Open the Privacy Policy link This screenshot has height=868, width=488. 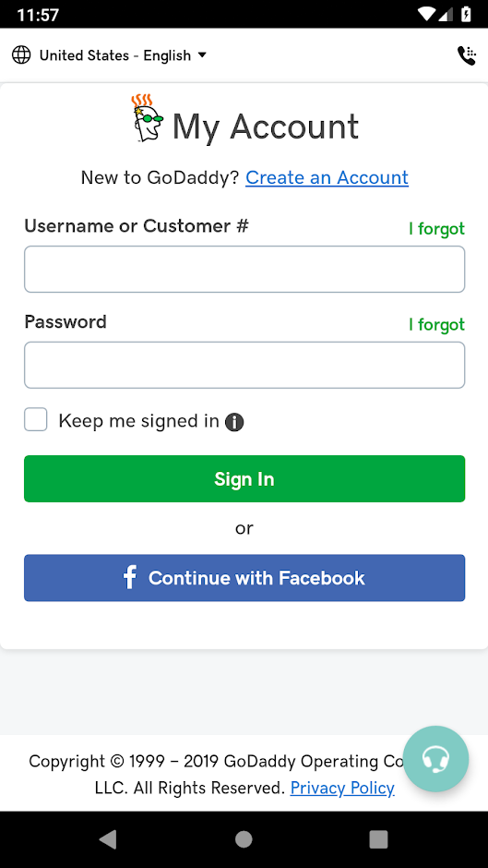point(342,788)
